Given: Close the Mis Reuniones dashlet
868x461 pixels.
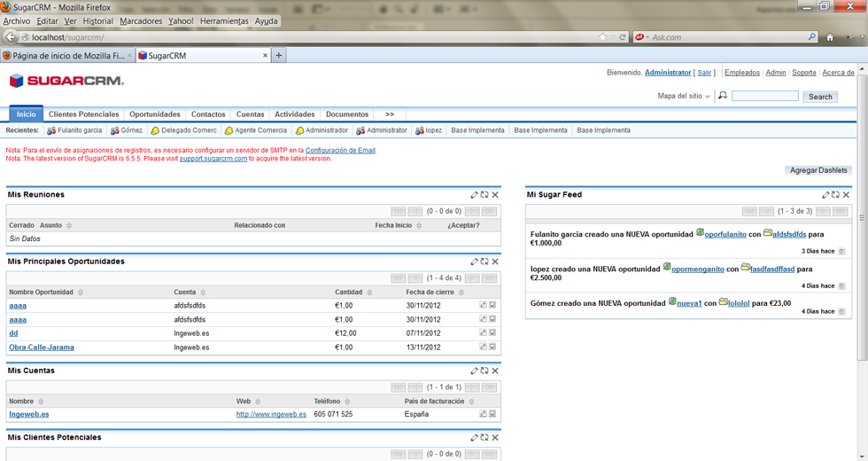Looking at the screenshot, I should [495, 194].
